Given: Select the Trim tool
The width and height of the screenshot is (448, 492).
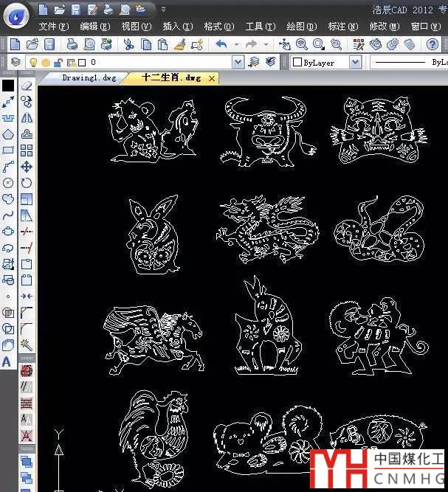Looking at the screenshot, I should [27, 232].
